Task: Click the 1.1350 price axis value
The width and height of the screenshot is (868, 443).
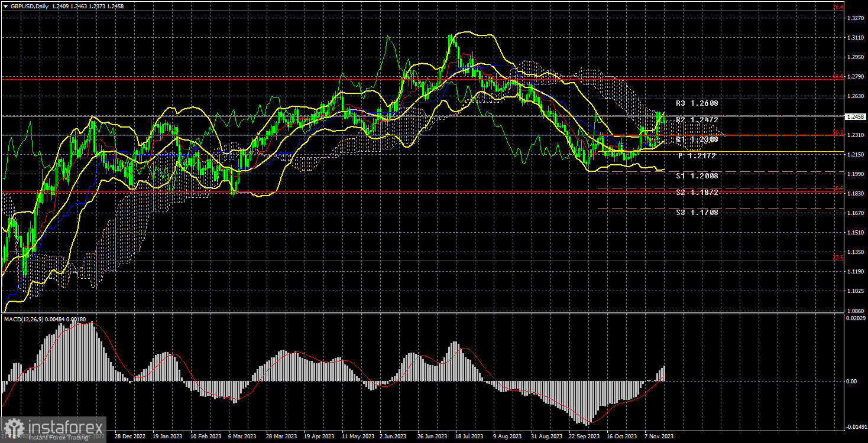Action: tap(856, 252)
